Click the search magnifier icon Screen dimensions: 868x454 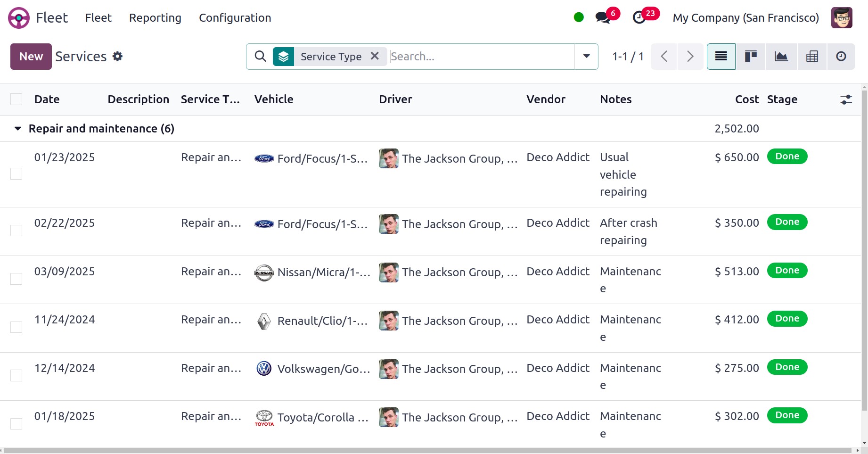260,57
